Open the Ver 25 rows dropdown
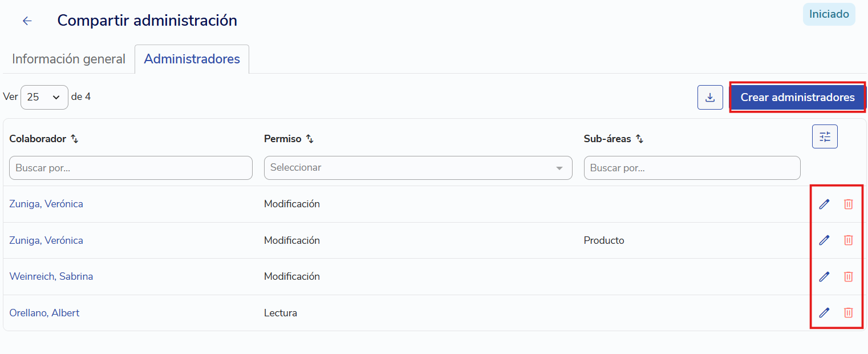 pyautogui.click(x=44, y=97)
